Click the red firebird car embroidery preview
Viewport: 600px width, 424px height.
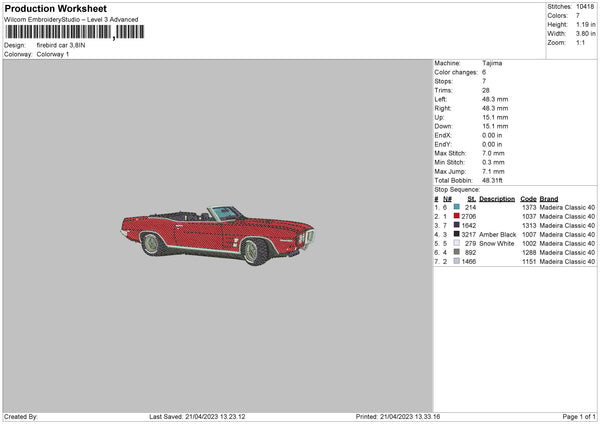pos(217,235)
